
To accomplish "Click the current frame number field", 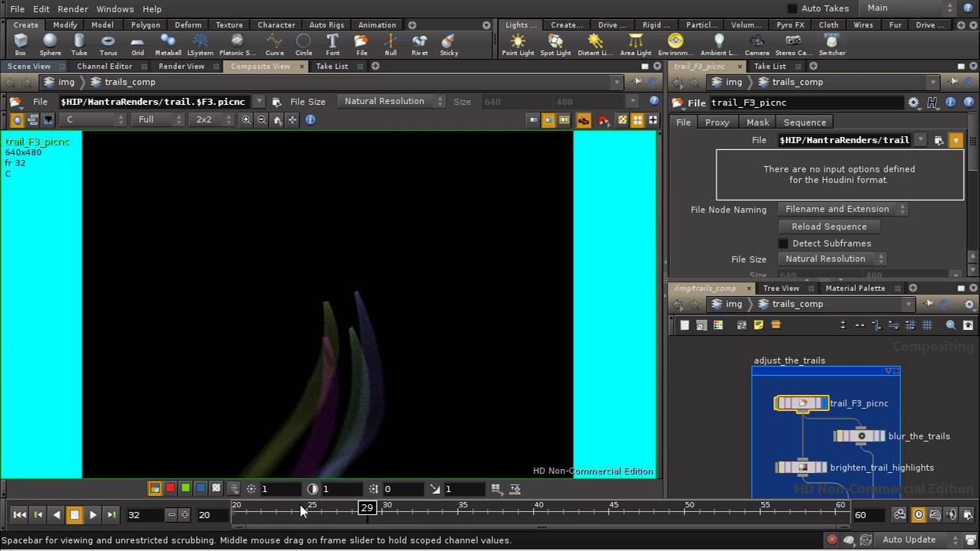I will click(145, 515).
